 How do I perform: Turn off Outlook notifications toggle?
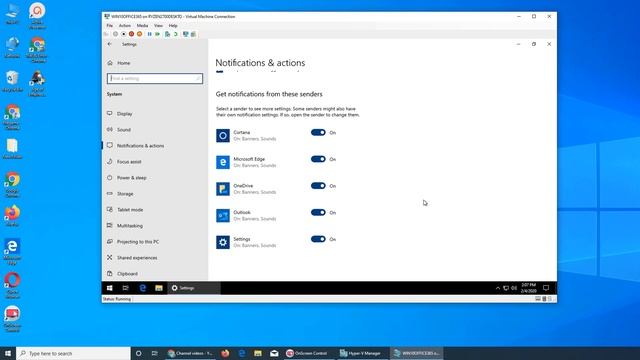(318, 212)
